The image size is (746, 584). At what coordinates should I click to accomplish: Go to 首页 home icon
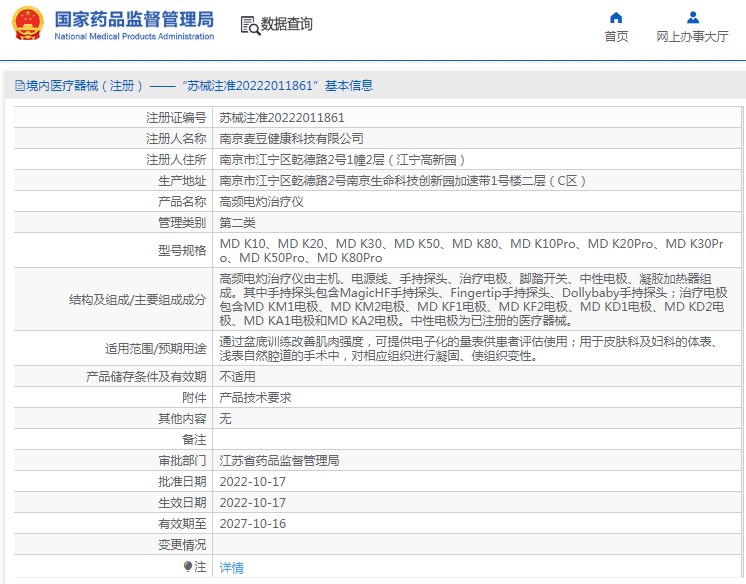pyautogui.click(x=616, y=18)
